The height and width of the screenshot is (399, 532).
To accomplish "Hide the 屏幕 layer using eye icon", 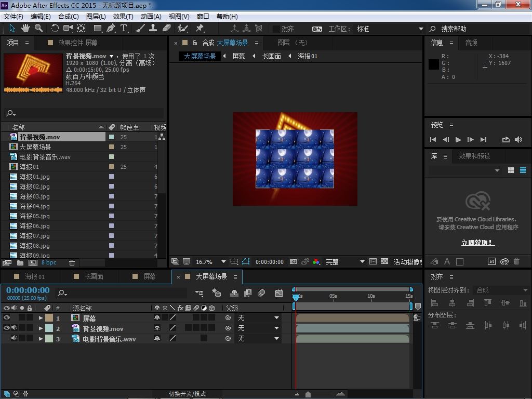I will pyautogui.click(x=7, y=318).
